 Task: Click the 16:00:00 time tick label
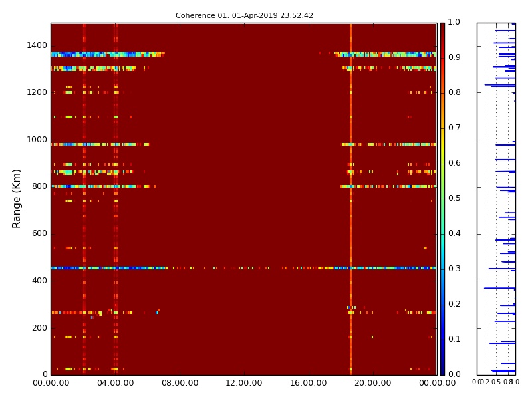pyautogui.click(x=309, y=383)
